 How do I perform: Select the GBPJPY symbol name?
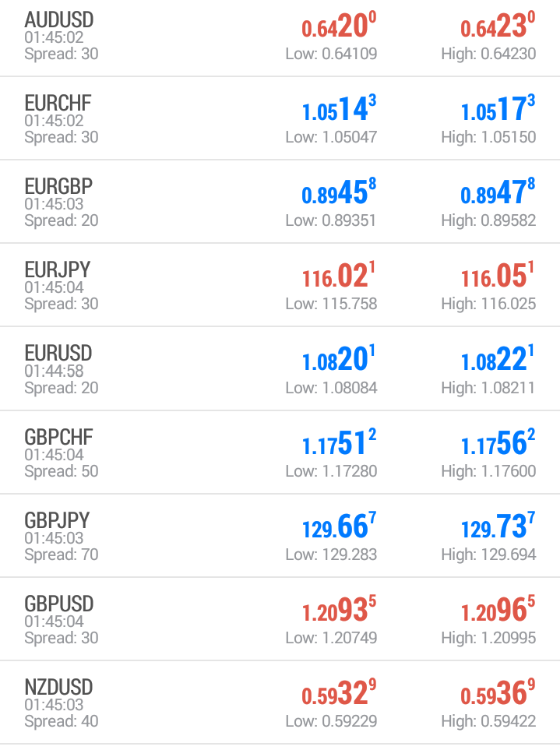click(x=57, y=520)
